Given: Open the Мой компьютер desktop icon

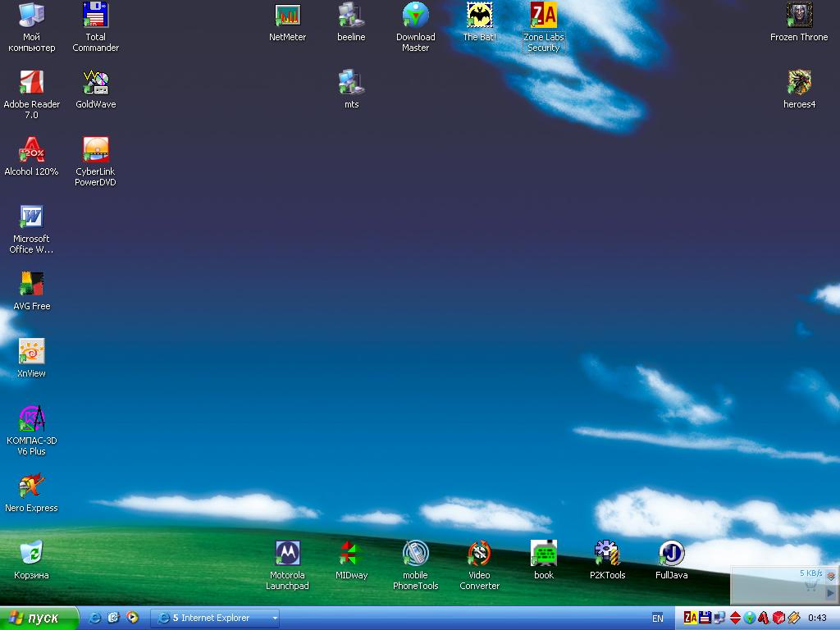Looking at the screenshot, I should 31,28.
